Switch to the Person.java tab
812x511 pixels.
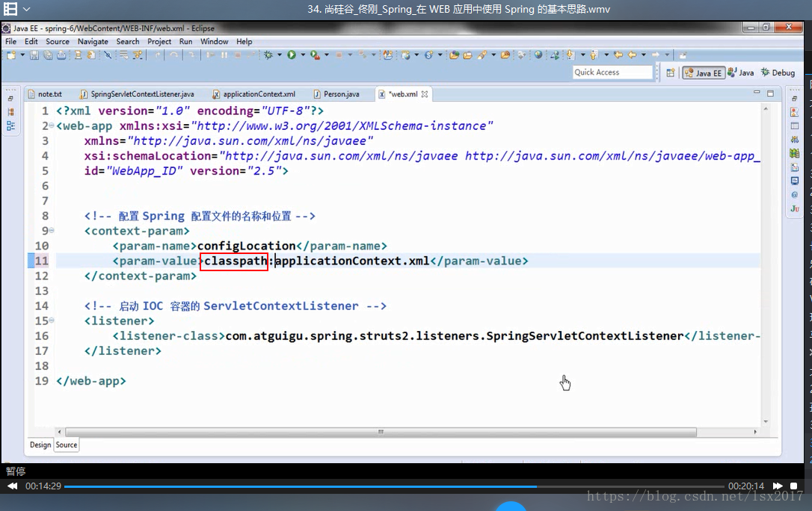(x=336, y=94)
